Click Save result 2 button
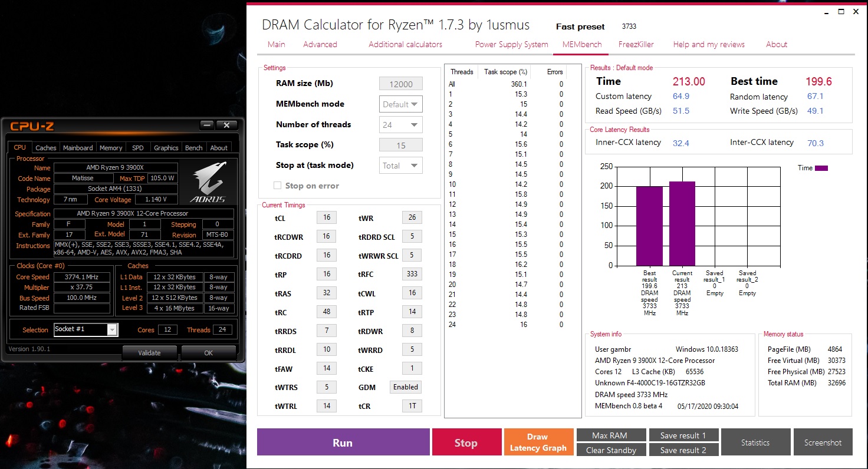 (683, 450)
